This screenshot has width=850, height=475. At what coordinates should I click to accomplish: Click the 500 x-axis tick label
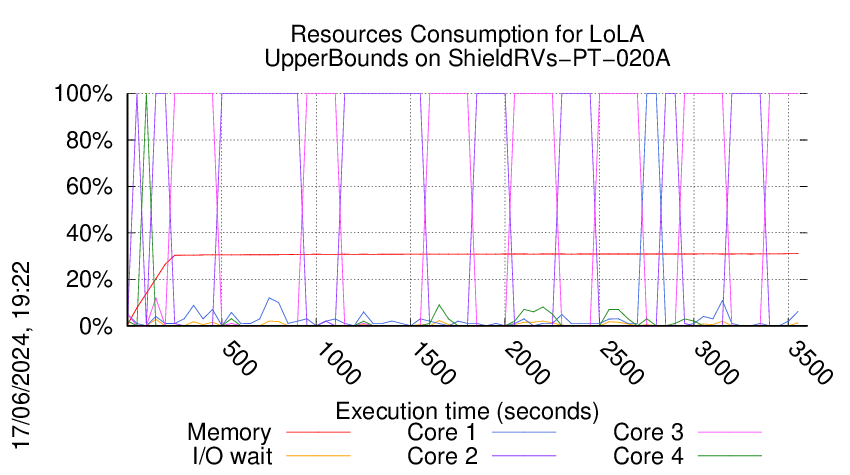pyautogui.click(x=239, y=358)
